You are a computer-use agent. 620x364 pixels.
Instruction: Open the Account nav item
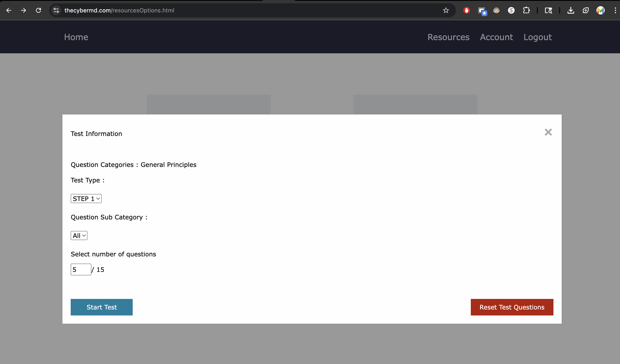pyautogui.click(x=496, y=37)
